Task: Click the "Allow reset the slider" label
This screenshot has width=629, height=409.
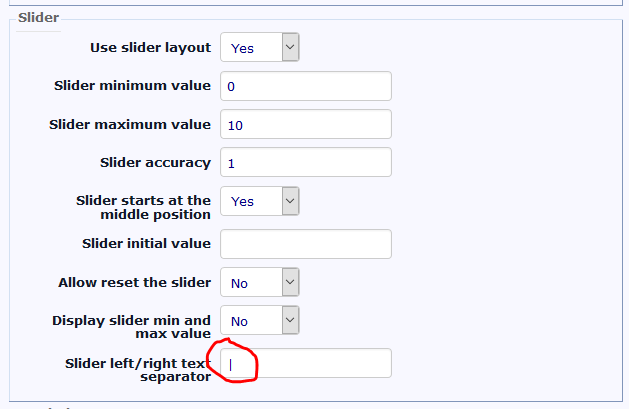Action: [x=134, y=282]
